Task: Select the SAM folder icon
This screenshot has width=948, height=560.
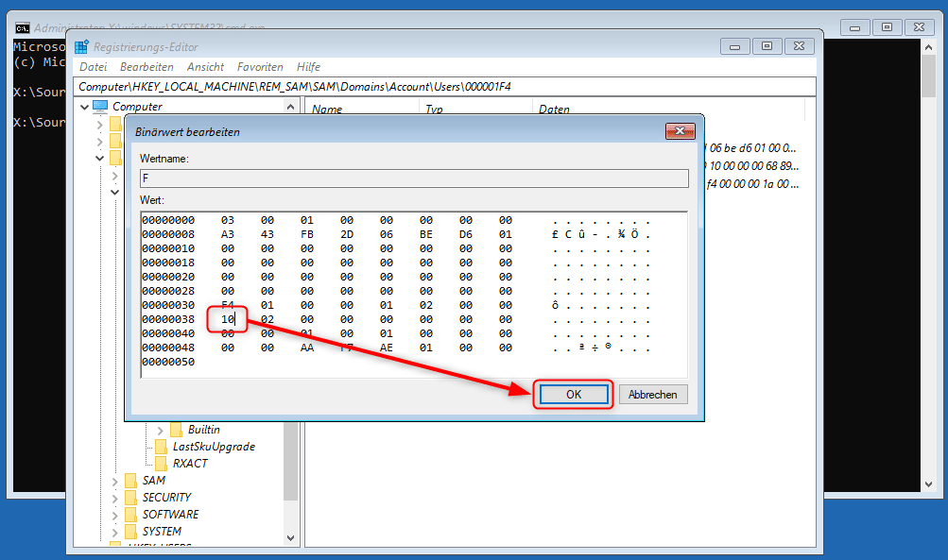Action: tap(130, 481)
